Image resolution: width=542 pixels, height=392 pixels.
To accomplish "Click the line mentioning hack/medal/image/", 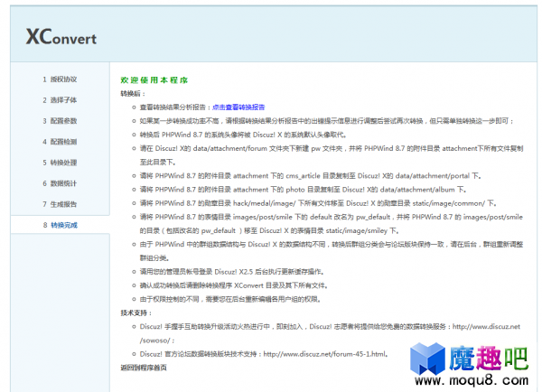I will pyautogui.click(x=318, y=203).
